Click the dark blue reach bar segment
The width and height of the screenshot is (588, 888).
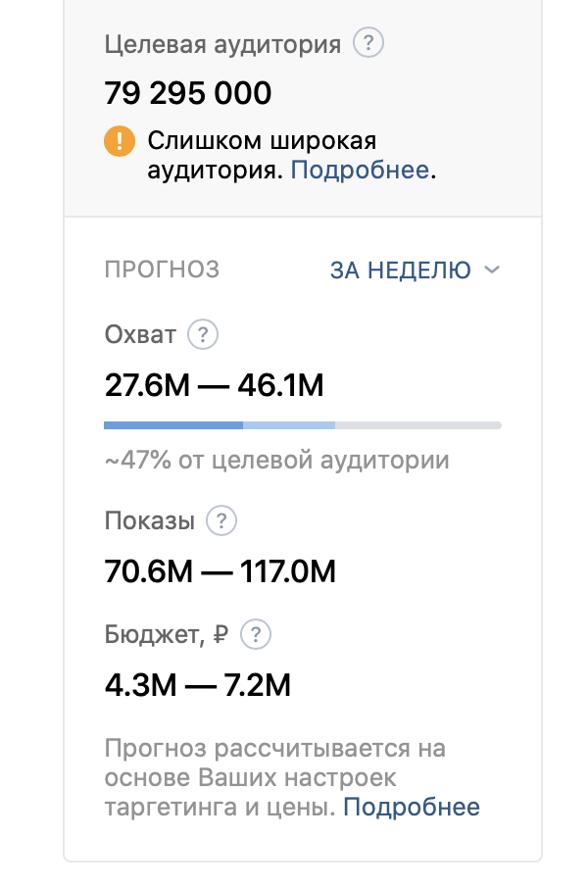(x=173, y=425)
